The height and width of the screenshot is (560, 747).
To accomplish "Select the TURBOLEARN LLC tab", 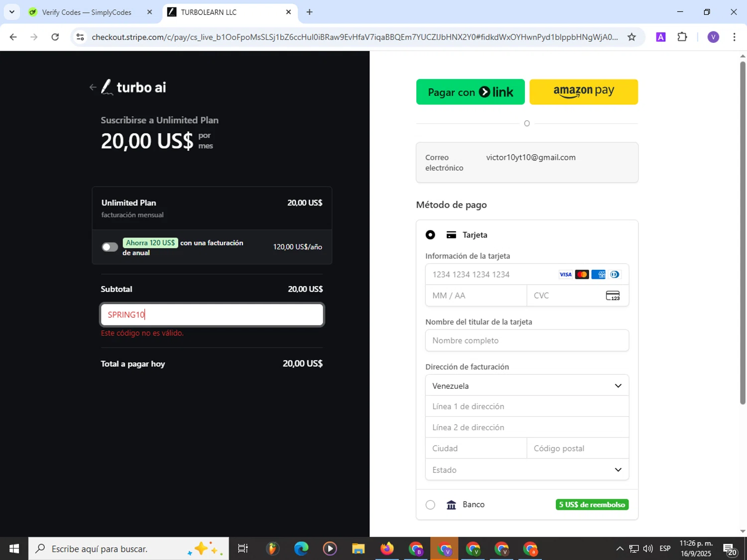I will (230, 12).
